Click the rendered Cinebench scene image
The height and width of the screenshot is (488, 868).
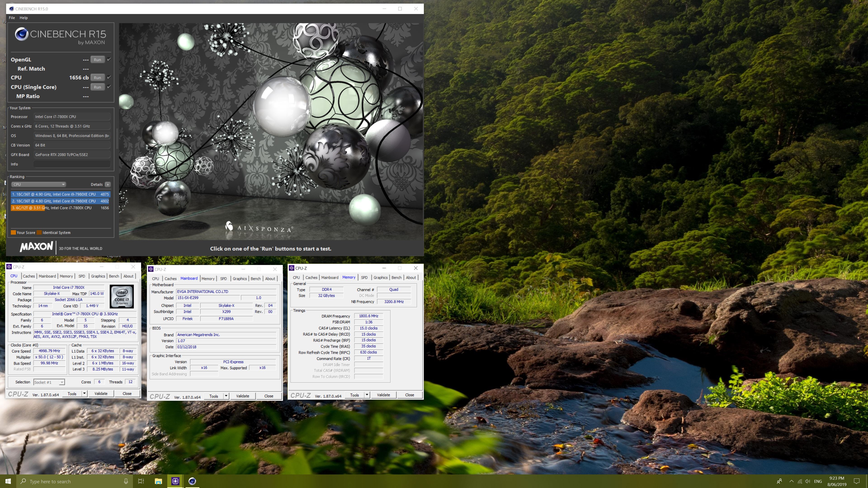[x=271, y=131]
